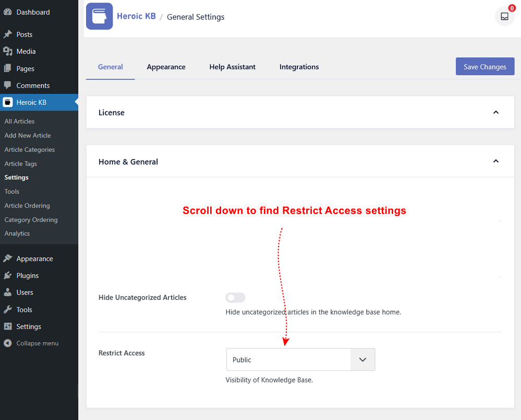Screen dimensions: 521x420
Task: Select the General tab
Action: (x=111, y=67)
